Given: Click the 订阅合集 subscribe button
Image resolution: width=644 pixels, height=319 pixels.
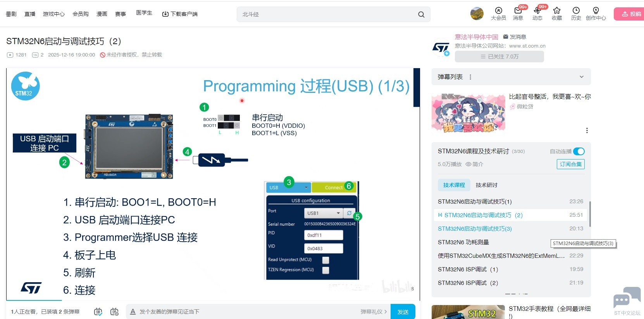Looking at the screenshot, I should coord(570,164).
